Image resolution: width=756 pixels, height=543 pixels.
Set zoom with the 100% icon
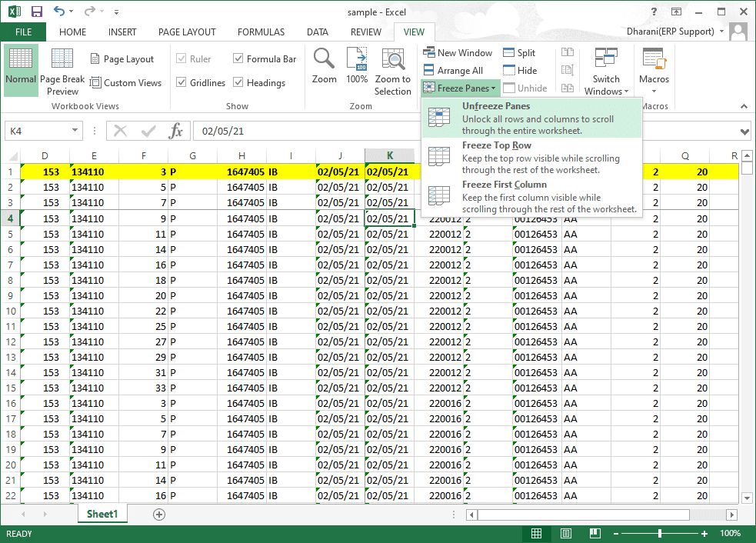point(357,60)
